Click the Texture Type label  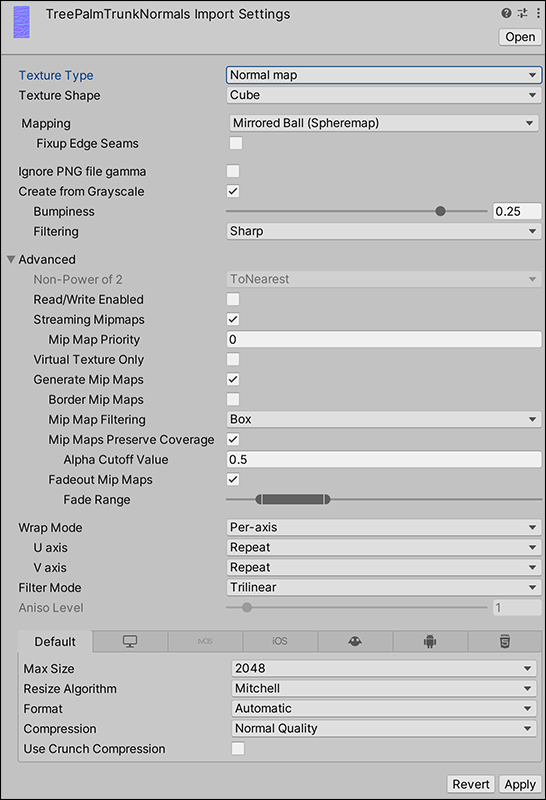point(56,76)
